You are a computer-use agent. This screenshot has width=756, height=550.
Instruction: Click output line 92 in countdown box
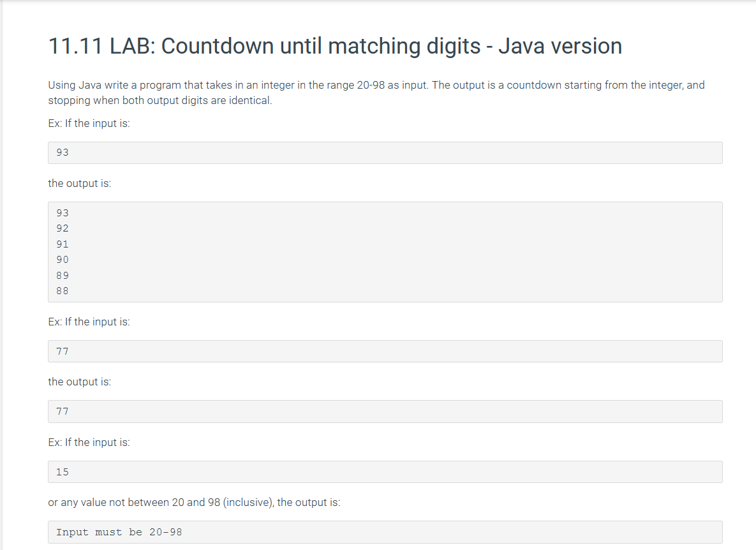pyautogui.click(x=63, y=228)
